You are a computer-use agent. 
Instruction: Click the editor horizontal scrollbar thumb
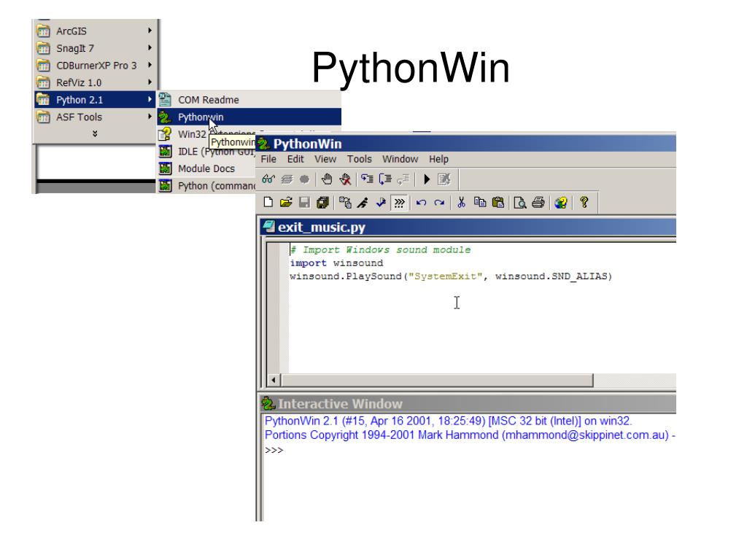point(437,380)
